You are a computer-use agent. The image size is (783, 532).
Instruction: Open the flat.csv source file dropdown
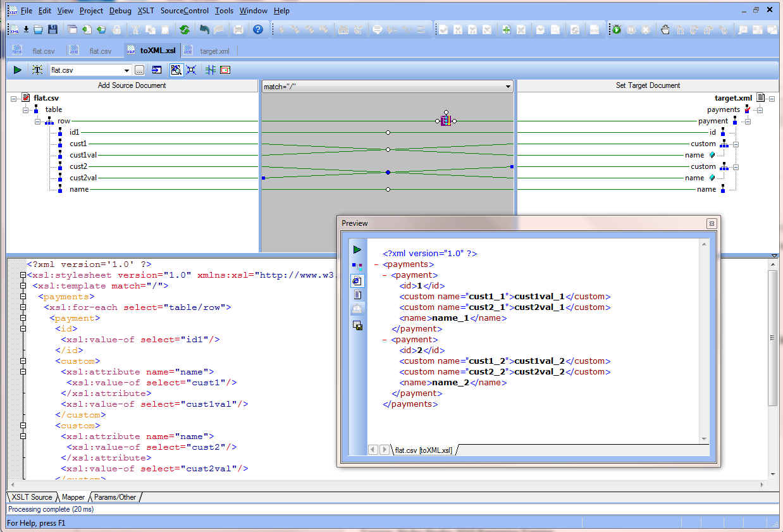[126, 70]
